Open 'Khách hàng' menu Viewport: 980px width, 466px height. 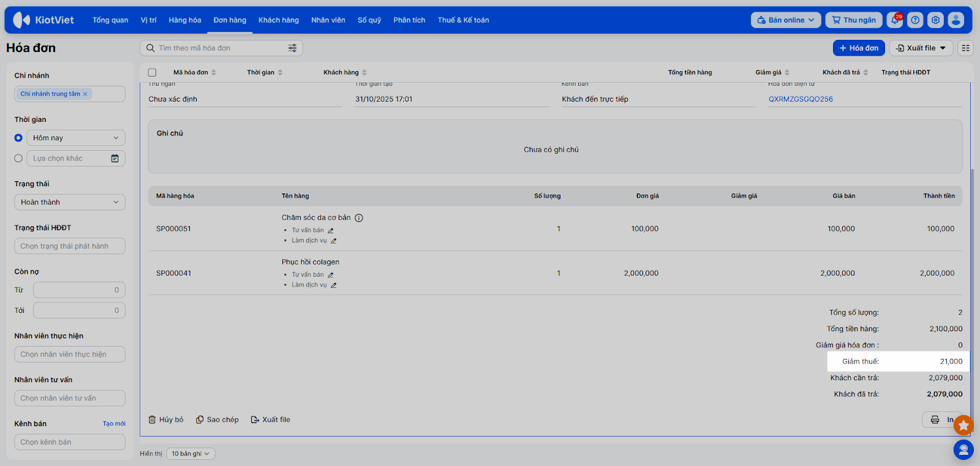[279, 20]
